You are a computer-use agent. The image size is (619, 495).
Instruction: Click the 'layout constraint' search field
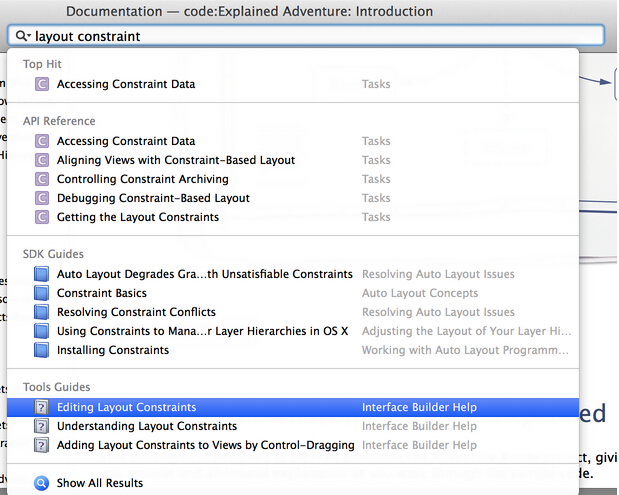[x=300, y=36]
